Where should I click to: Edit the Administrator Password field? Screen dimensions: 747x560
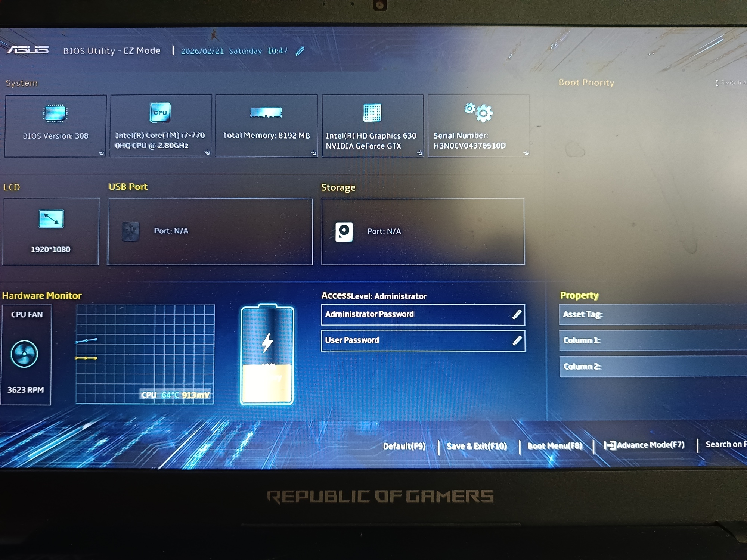click(422, 314)
